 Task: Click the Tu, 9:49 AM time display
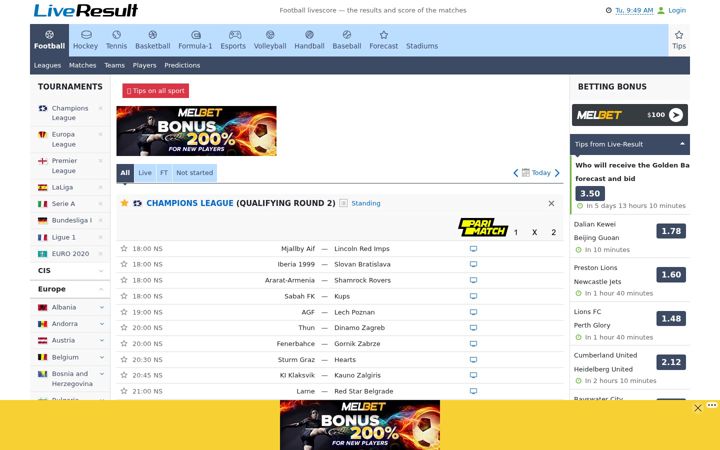(634, 10)
